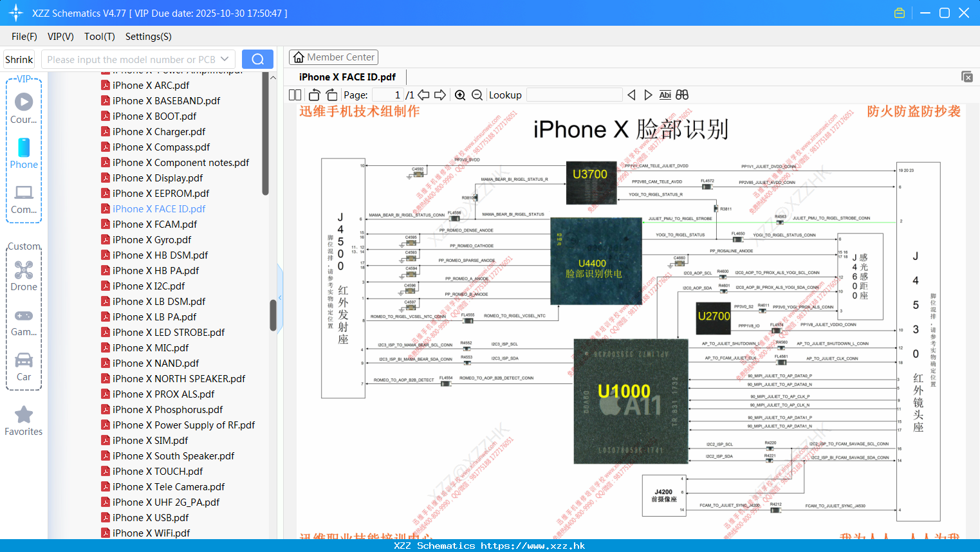Image resolution: width=980 pixels, height=552 pixels.
Task: Click the Shrink button
Action: (x=19, y=59)
